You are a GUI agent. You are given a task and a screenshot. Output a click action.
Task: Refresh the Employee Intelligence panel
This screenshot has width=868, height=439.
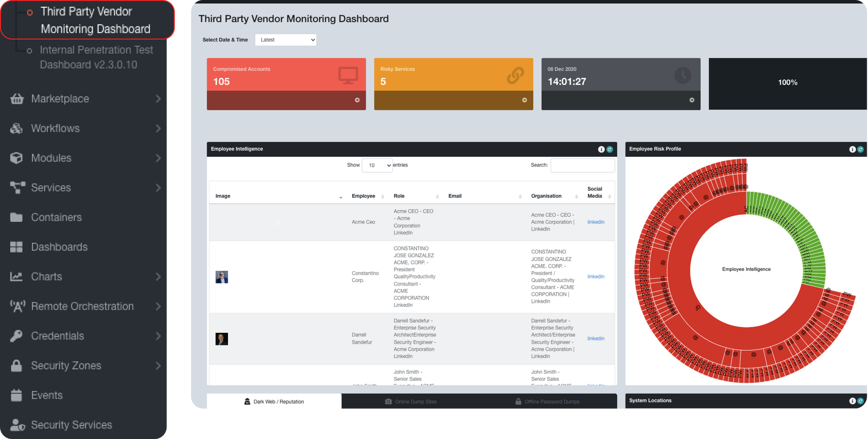coord(609,149)
